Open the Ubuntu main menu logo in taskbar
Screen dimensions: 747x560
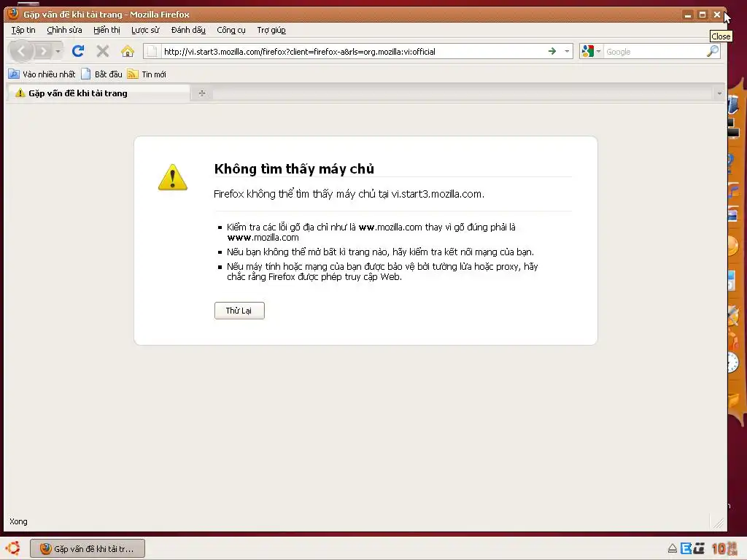(x=13, y=548)
